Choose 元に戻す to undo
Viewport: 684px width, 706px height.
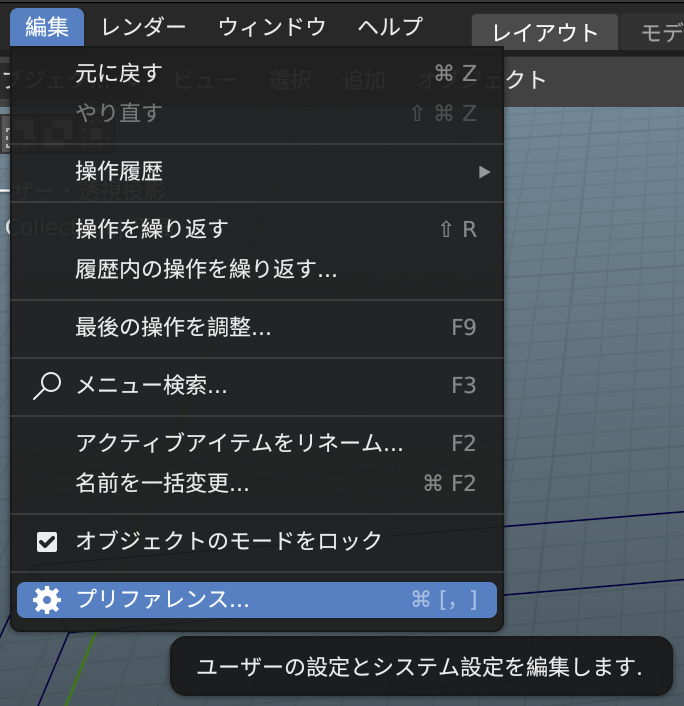[x=257, y=73]
